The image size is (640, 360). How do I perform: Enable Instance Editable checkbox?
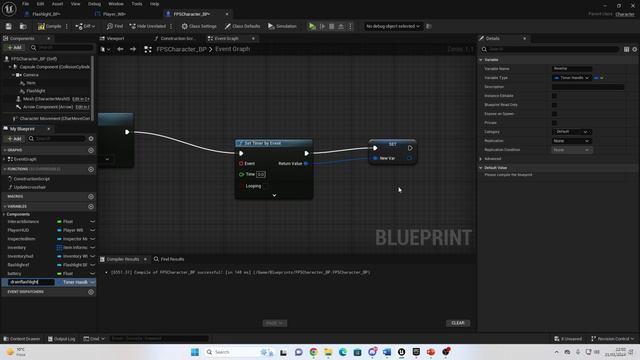pos(554,96)
